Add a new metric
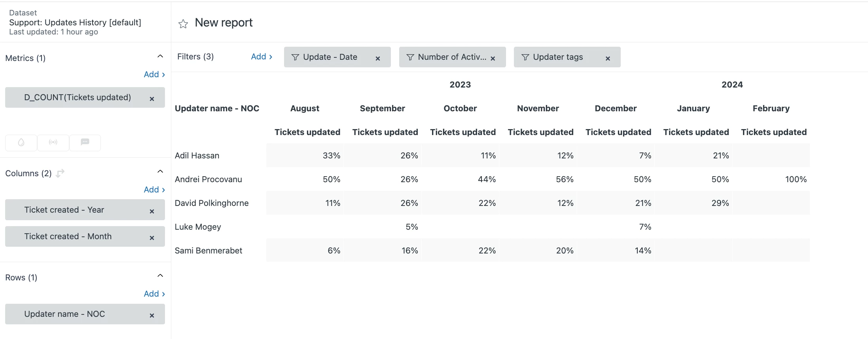 coord(154,74)
